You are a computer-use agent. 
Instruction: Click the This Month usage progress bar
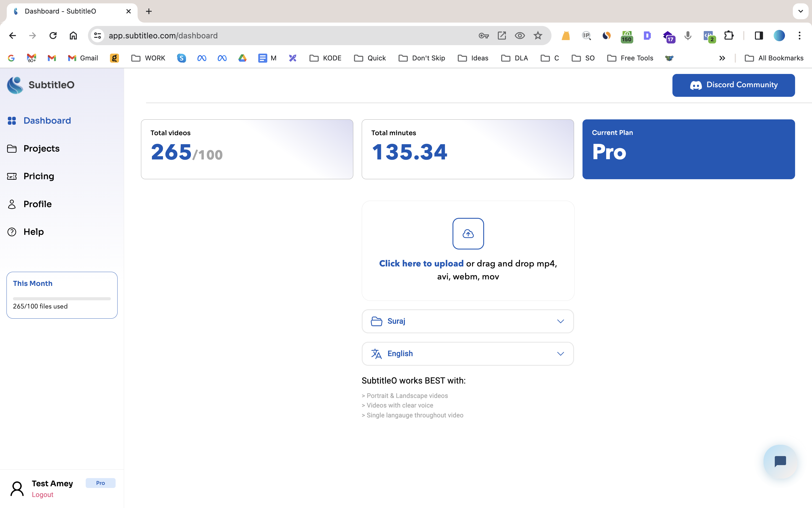click(62, 298)
